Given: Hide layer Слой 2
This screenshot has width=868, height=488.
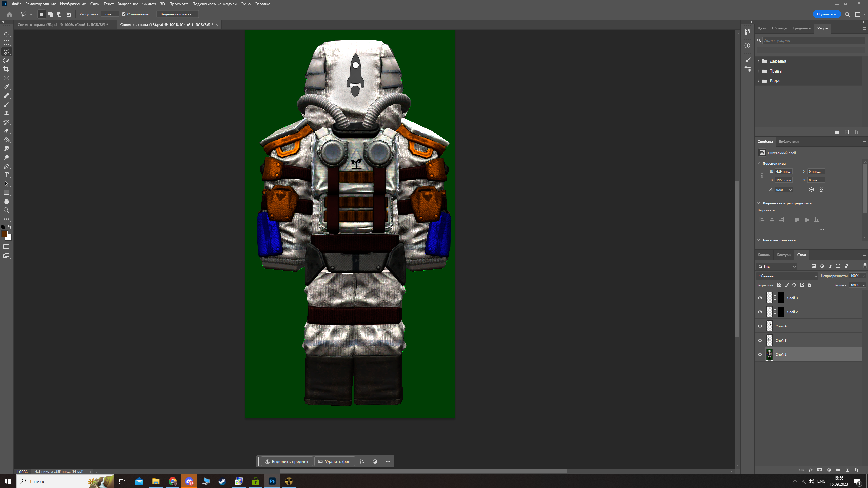Looking at the screenshot, I should click(760, 312).
